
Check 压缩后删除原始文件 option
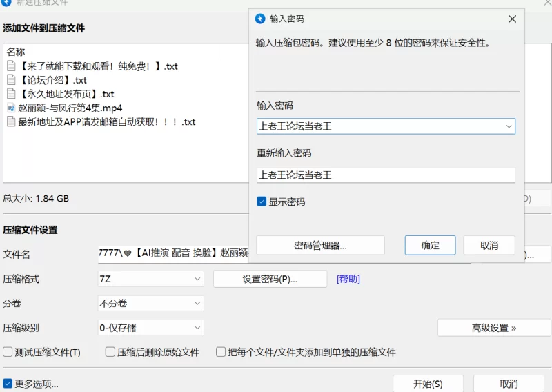click(110, 352)
